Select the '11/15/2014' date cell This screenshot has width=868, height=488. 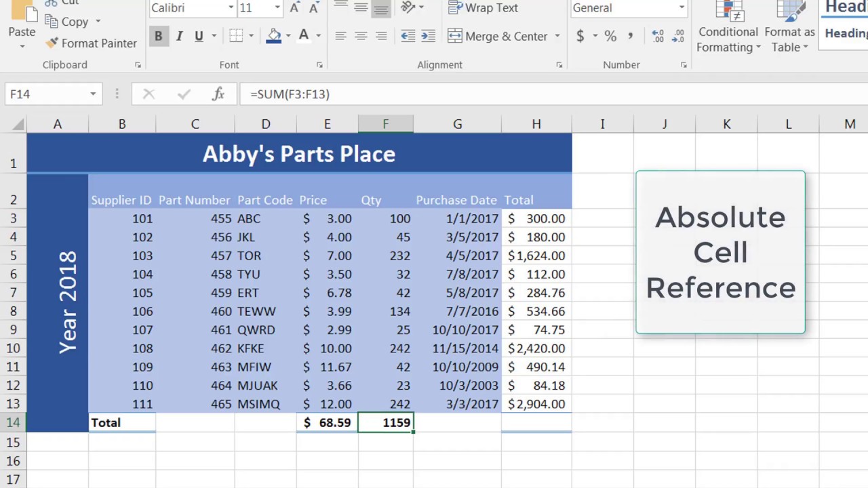coord(458,348)
